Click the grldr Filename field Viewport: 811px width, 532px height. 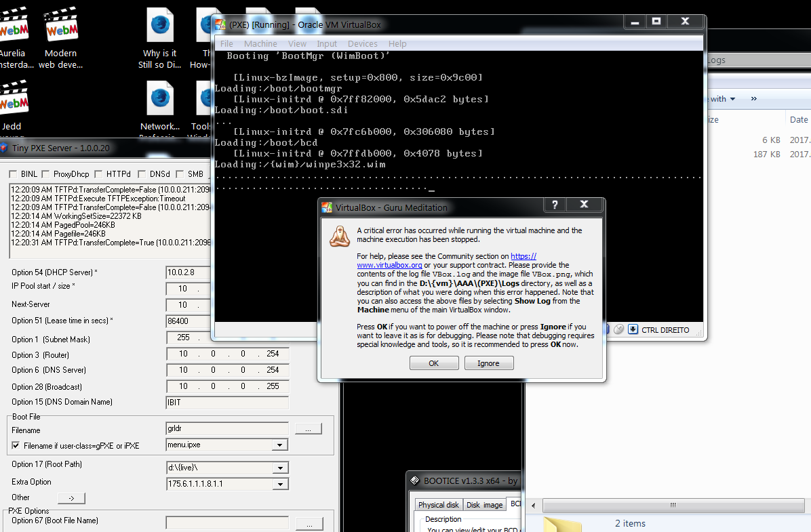tap(227, 428)
